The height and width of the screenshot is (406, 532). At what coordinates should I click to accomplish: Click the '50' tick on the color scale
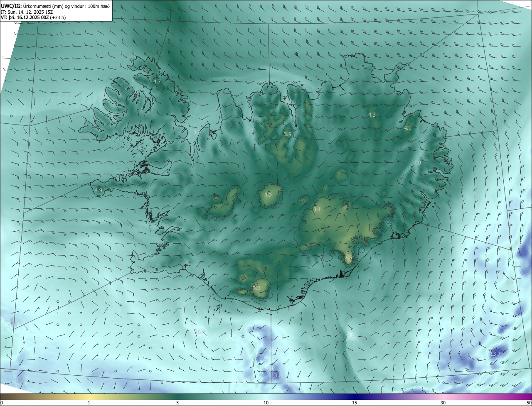pyautogui.click(x=528, y=403)
